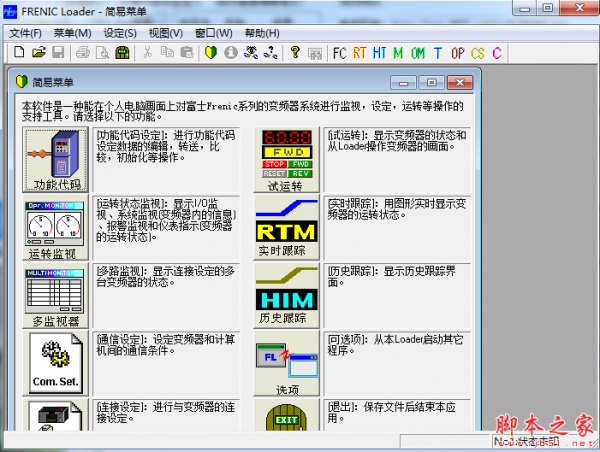Screen dimensions: 600x452
Task: Open the 文件(F) menu
Action: point(25,33)
